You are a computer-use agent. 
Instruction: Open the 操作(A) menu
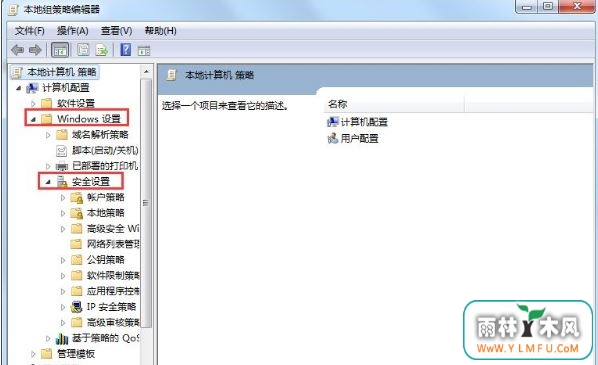pyautogui.click(x=72, y=31)
